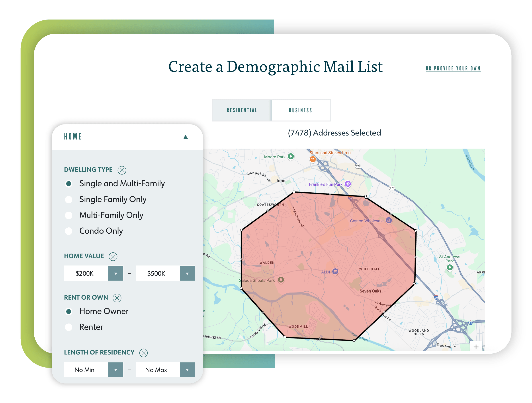Clear the Rent or Own filter
This screenshot has width=532, height=403.
tap(117, 298)
